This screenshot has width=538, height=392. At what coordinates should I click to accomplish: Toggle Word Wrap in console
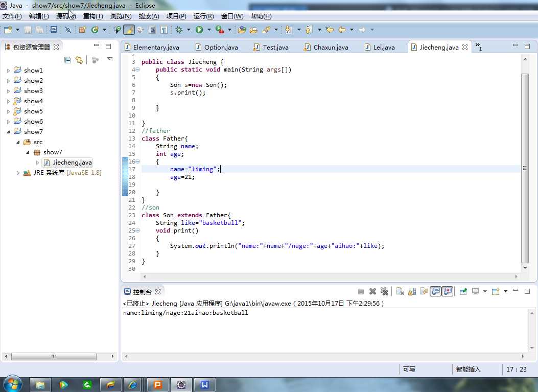[x=424, y=292]
